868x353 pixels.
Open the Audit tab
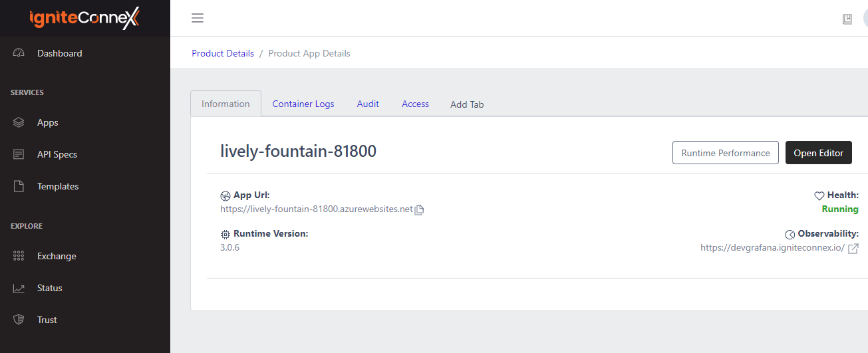(368, 104)
